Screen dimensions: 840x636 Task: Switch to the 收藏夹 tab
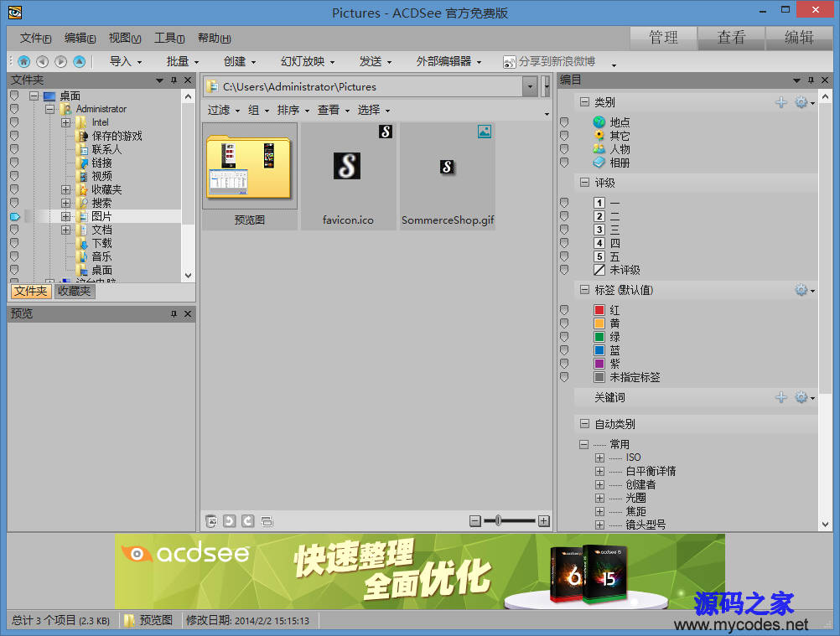(x=75, y=292)
